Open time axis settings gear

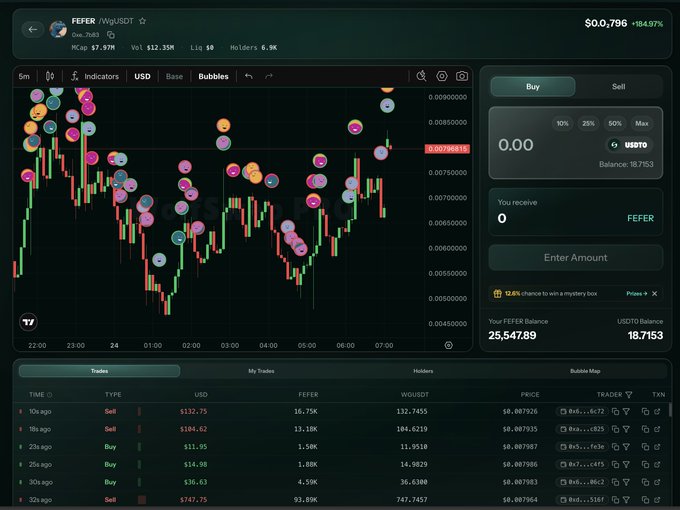(x=449, y=345)
